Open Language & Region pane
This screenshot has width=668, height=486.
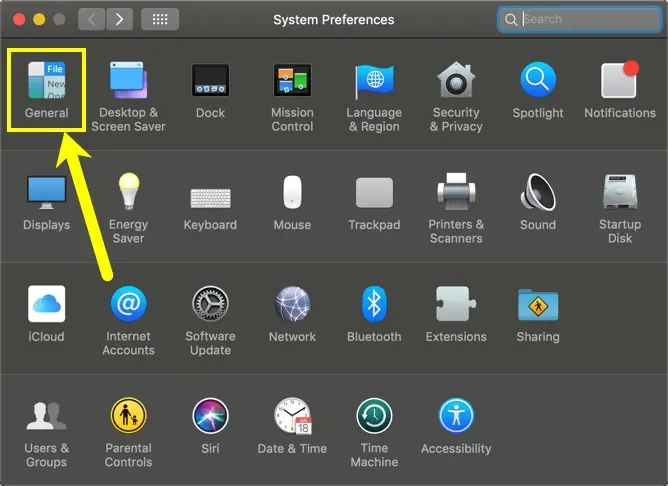(x=374, y=97)
